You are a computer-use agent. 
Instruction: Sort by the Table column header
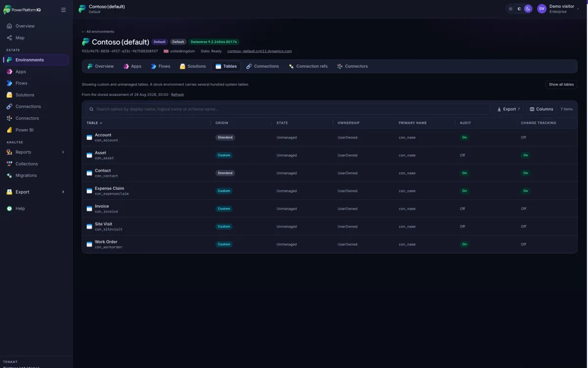(95, 123)
